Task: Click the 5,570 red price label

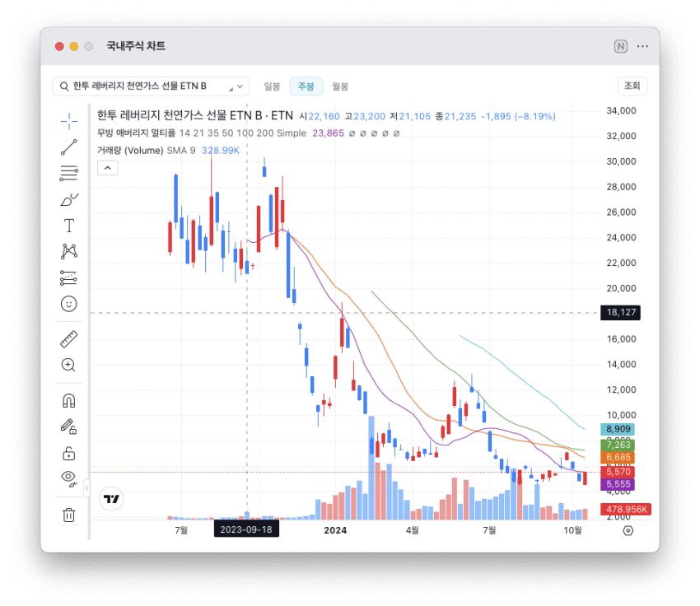Action: tap(618, 472)
